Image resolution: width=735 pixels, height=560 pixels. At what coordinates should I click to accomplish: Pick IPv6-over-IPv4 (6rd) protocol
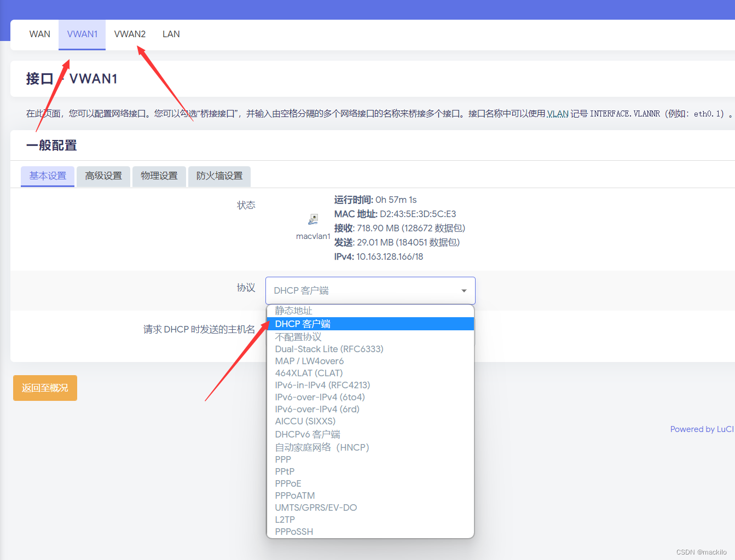point(370,409)
